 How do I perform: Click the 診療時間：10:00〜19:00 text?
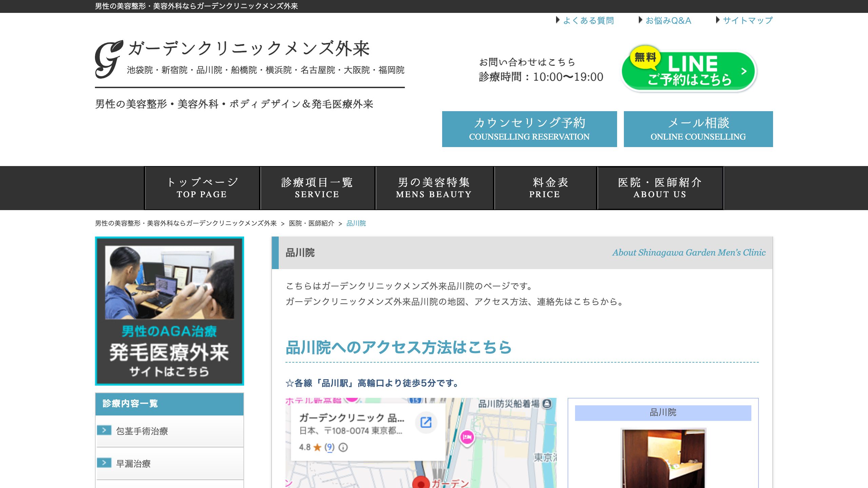pos(541,77)
